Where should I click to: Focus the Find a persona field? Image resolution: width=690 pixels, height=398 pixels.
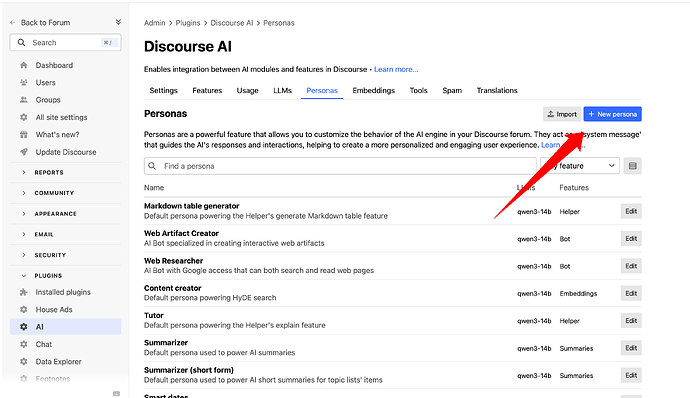pos(340,166)
